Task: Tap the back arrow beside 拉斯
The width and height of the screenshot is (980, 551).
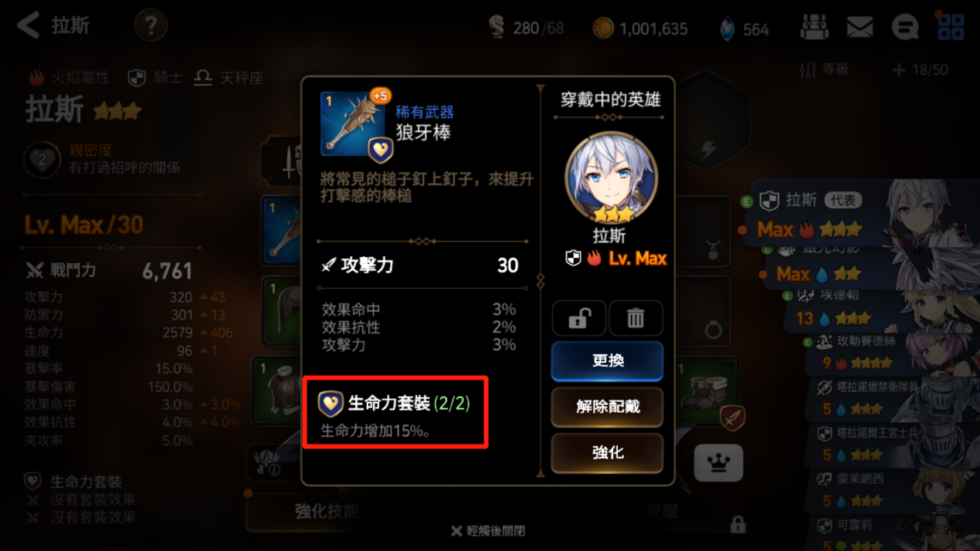Action: pyautogui.click(x=28, y=25)
